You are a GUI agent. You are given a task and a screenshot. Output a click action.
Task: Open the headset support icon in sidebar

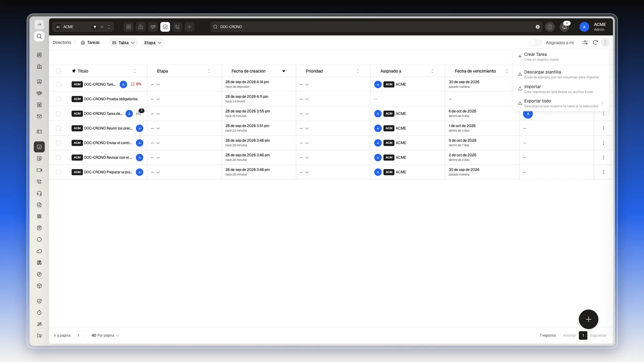39,193
